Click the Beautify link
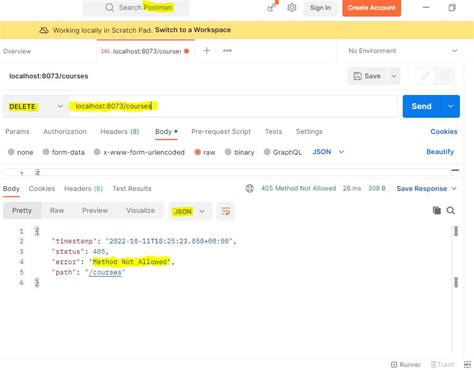 pos(440,152)
